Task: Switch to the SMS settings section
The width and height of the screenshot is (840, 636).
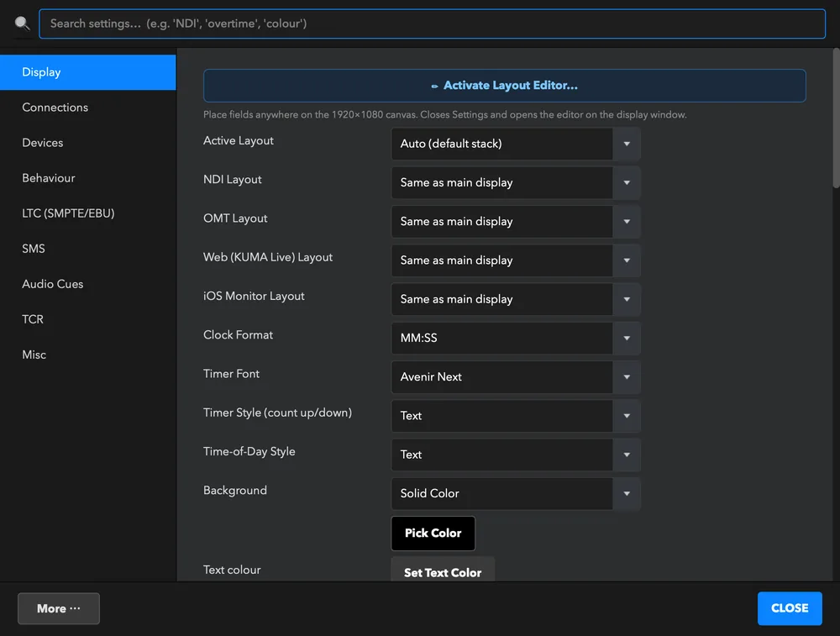Action: (x=88, y=249)
